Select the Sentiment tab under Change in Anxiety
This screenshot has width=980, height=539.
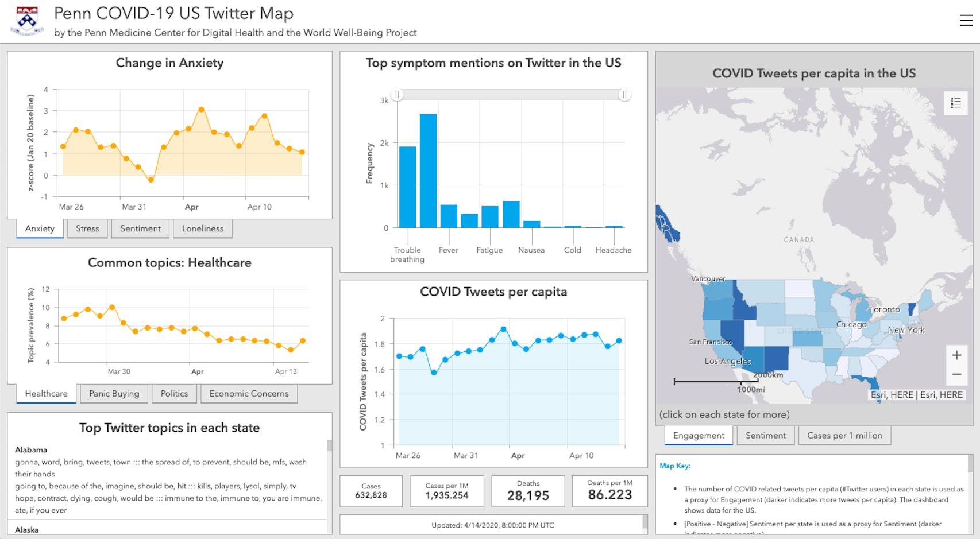pyautogui.click(x=140, y=228)
